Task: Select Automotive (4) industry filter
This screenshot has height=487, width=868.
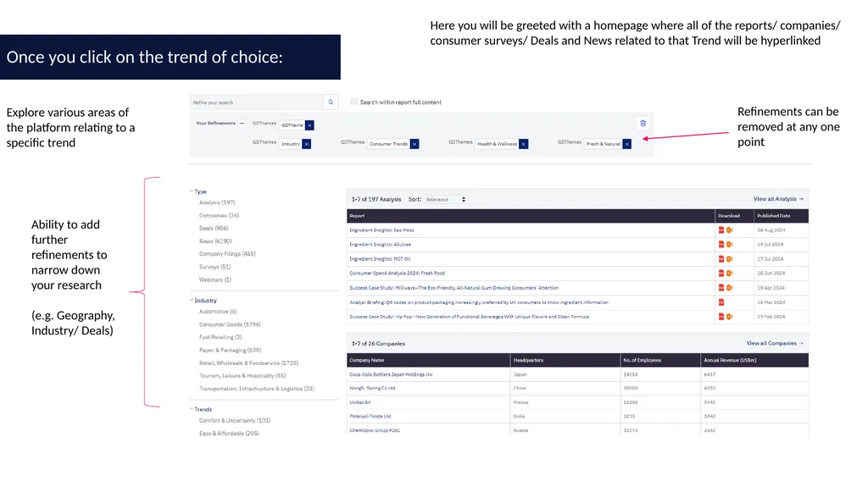Action: (218, 312)
